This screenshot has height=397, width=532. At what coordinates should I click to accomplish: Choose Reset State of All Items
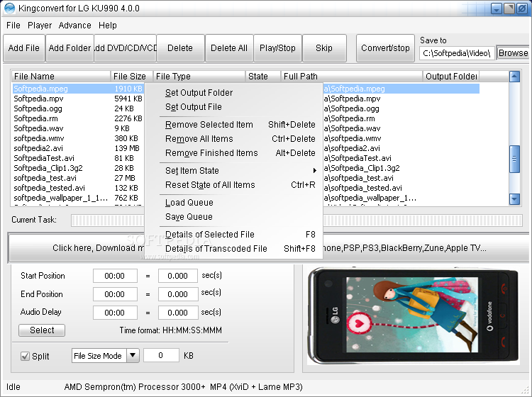[x=233, y=185]
